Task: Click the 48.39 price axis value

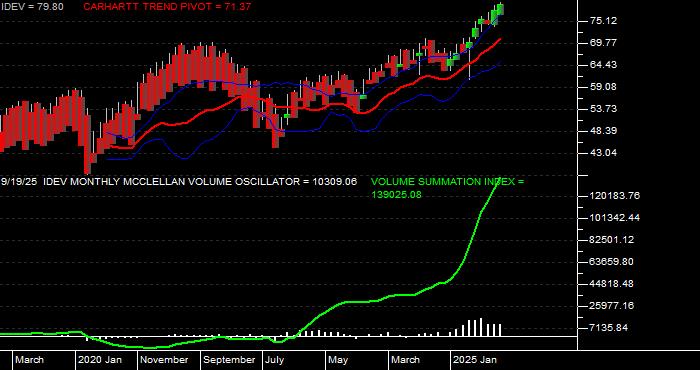Action: pyautogui.click(x=604, y=131)
